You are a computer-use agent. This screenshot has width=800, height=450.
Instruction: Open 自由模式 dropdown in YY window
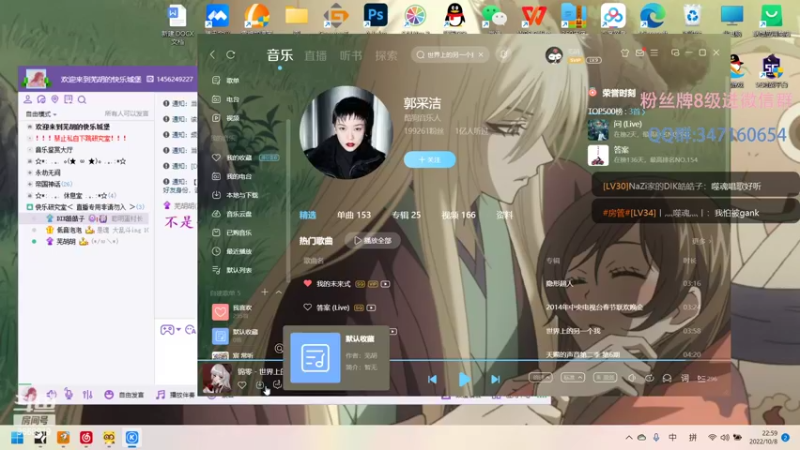tap(41, 114)
